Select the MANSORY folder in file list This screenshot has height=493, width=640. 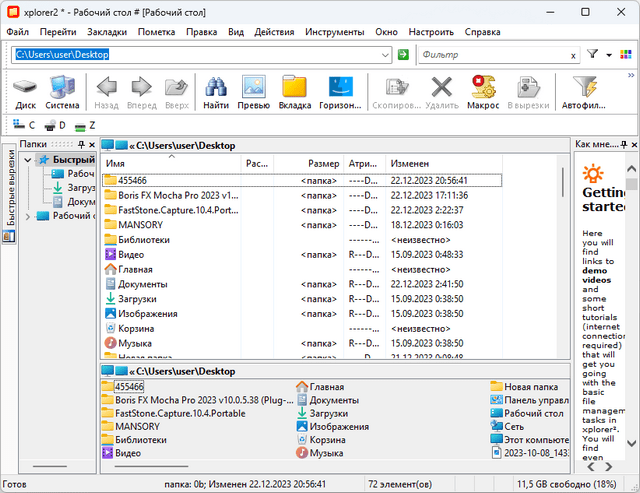coord(140,225)
